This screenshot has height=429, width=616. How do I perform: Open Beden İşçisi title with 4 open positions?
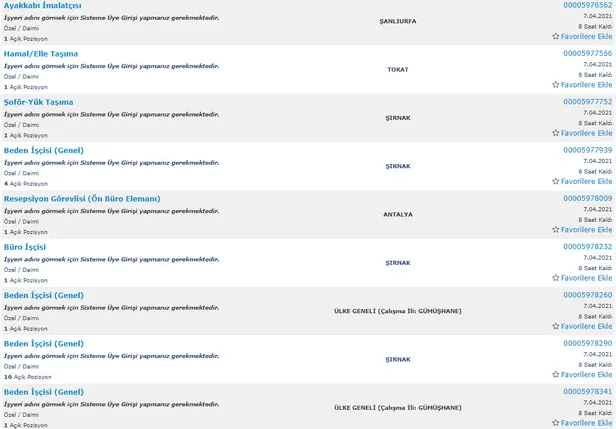(x=43, y=150)
